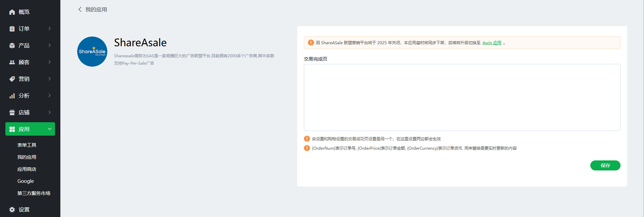The width and height of the screenshot is (644, 217).
Task: Follow the Awin 应用 link
Action: (492, 43)
